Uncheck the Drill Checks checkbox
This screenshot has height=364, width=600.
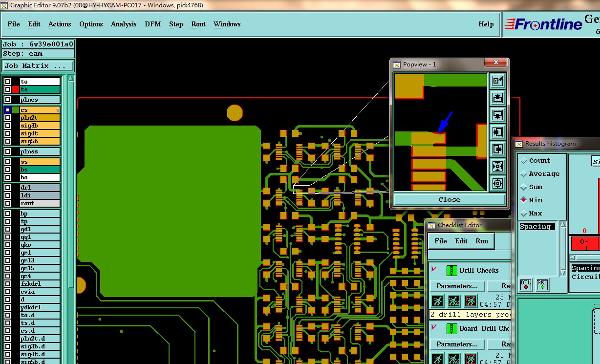click(x=434, y=269)
